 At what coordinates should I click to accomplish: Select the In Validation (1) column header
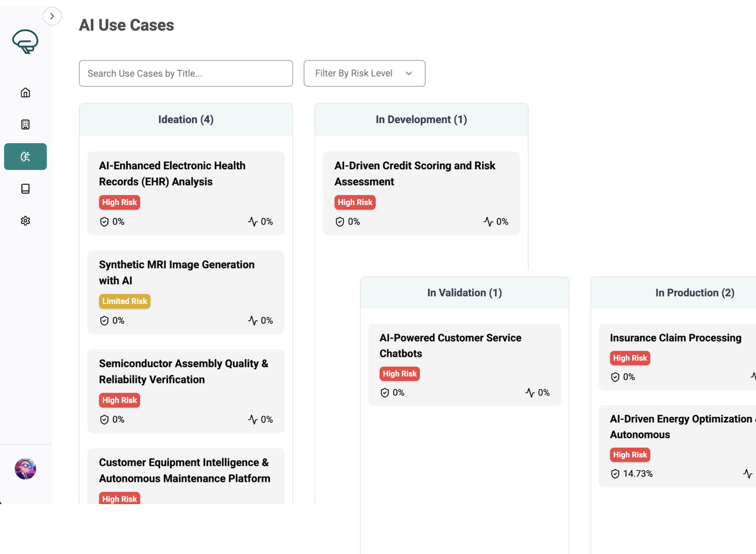[464, 293]
